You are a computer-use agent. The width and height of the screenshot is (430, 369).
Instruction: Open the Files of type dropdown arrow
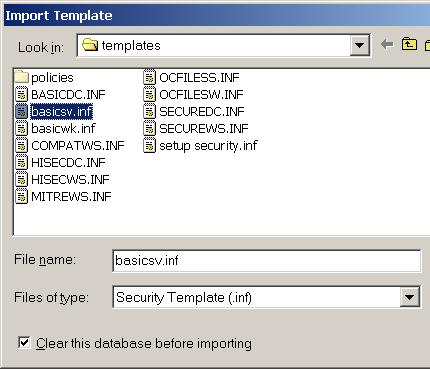409,297
